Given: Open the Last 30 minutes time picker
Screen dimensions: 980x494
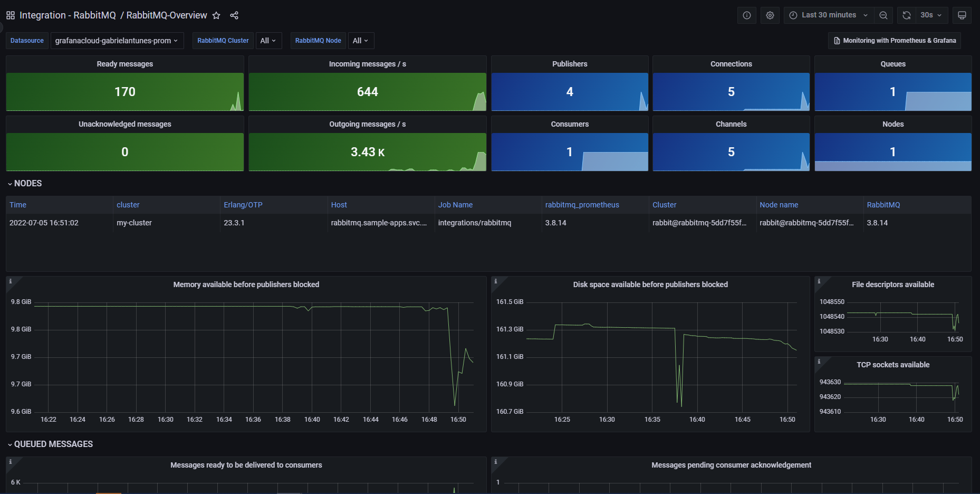Looking at the screenshot, I should point(829,15).
